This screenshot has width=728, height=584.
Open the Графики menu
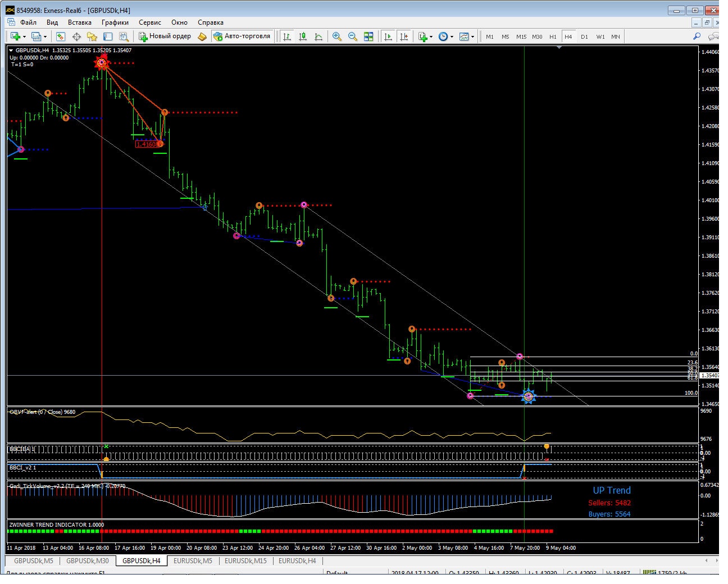tap(115, 22)
